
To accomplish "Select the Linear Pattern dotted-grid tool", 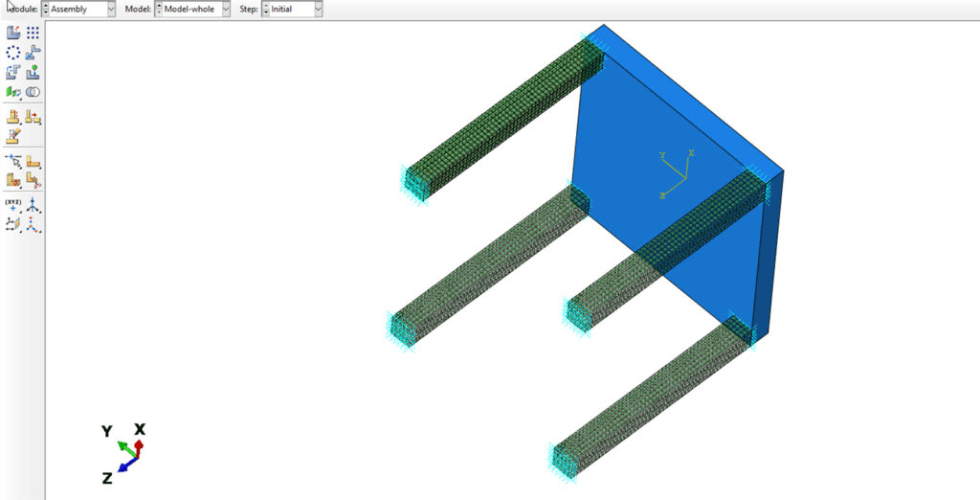I will [x=33, y=33].
